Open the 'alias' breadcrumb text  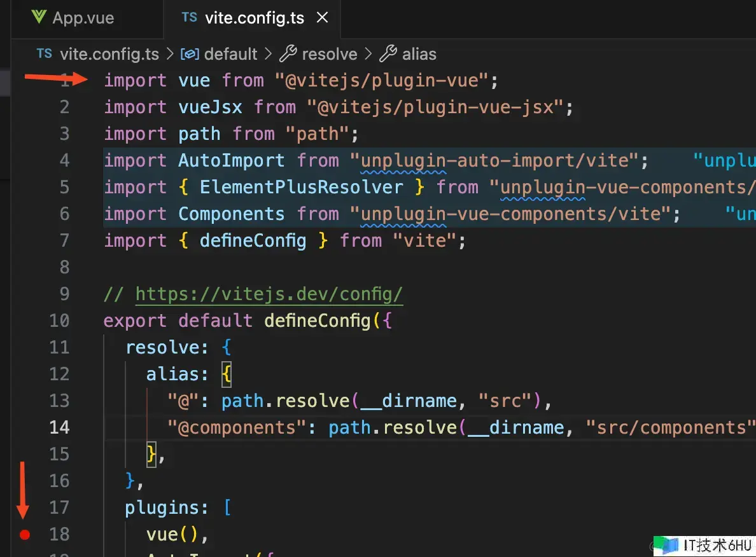coord(419,54)
